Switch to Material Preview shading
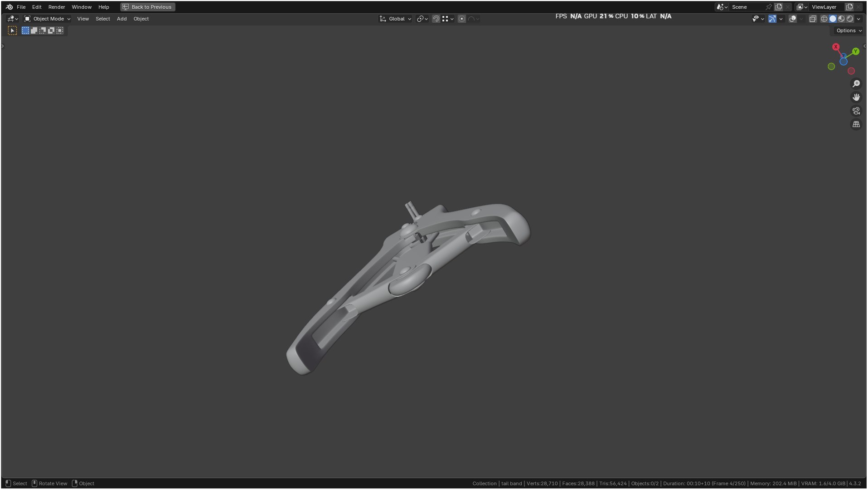 click(841, 19)
